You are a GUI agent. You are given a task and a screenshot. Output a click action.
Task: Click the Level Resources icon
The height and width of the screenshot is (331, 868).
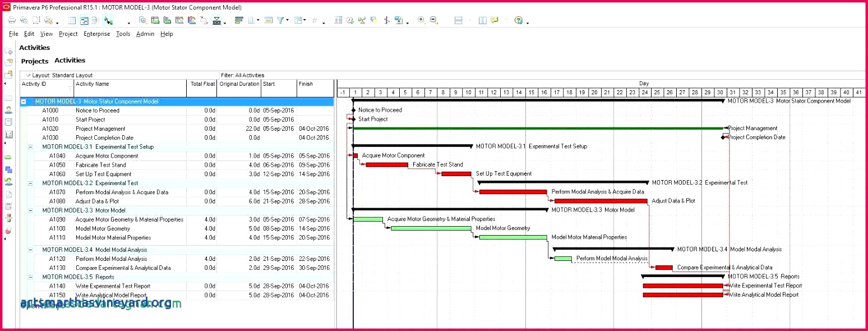pyautogui.click(x=362, y=21)
